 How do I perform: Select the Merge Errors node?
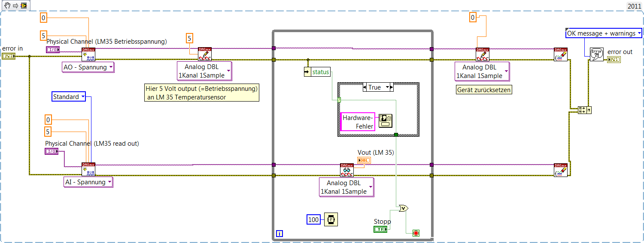coord(585,110)
